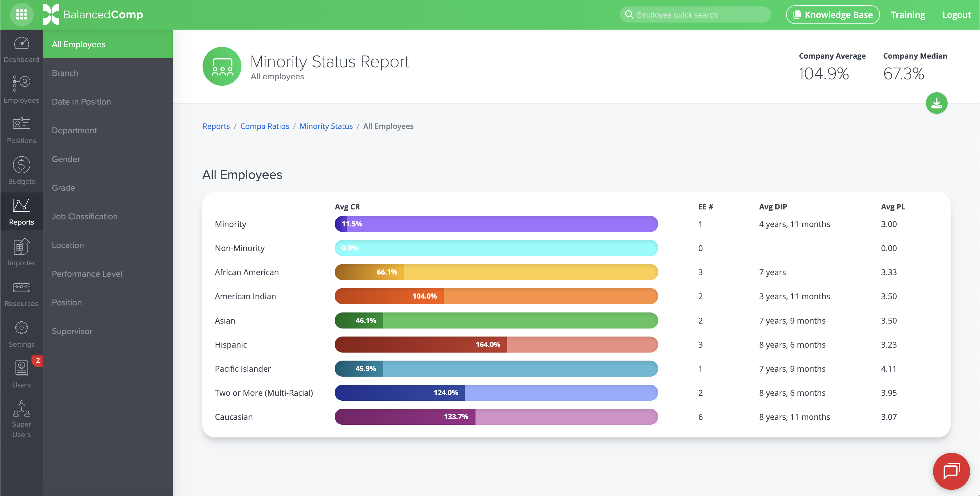The width and height of the screenshot is (980, 496).
Task: Select Performance Level submenu item
Action: click(x=87, y=274)
